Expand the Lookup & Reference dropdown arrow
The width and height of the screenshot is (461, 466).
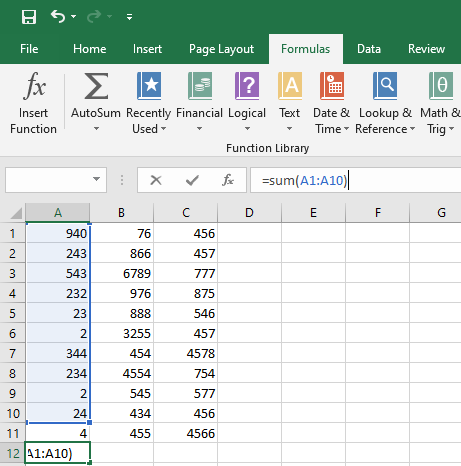pyautogui.click(x=412, y=129)
